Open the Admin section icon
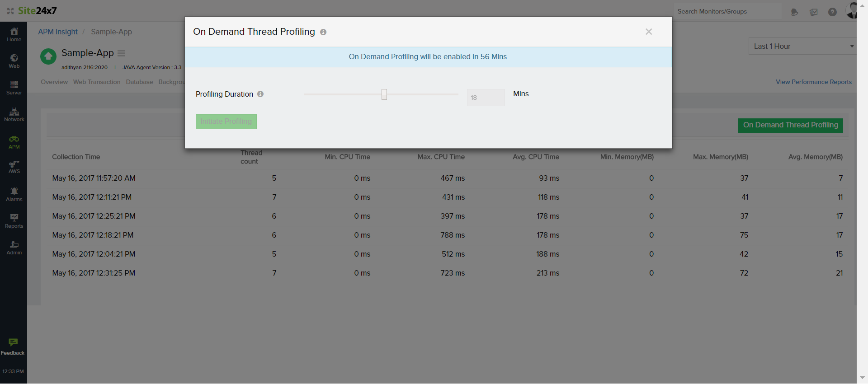Image resolution: width=868 pixels, height=384 pixels. [x=14, y=248]
